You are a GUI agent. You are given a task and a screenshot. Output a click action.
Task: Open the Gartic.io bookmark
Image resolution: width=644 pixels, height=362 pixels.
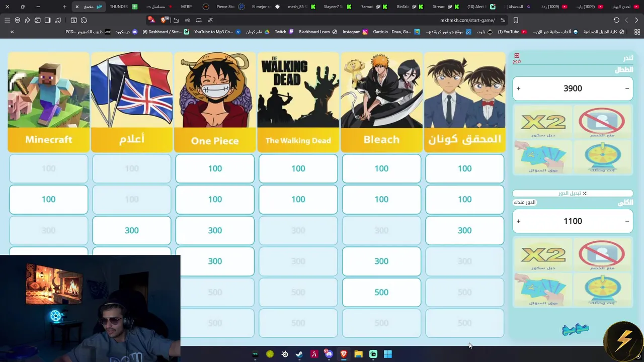(x=396, y=32)
